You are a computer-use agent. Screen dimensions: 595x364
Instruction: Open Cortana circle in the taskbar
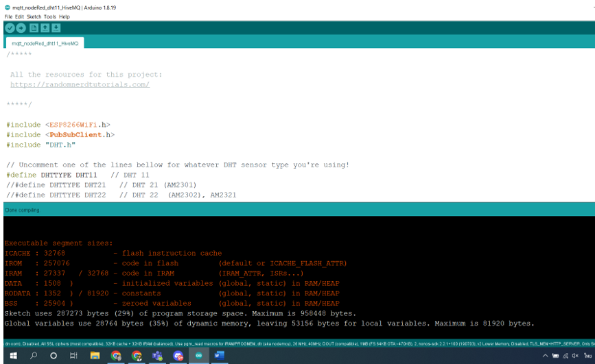[54, 356]
